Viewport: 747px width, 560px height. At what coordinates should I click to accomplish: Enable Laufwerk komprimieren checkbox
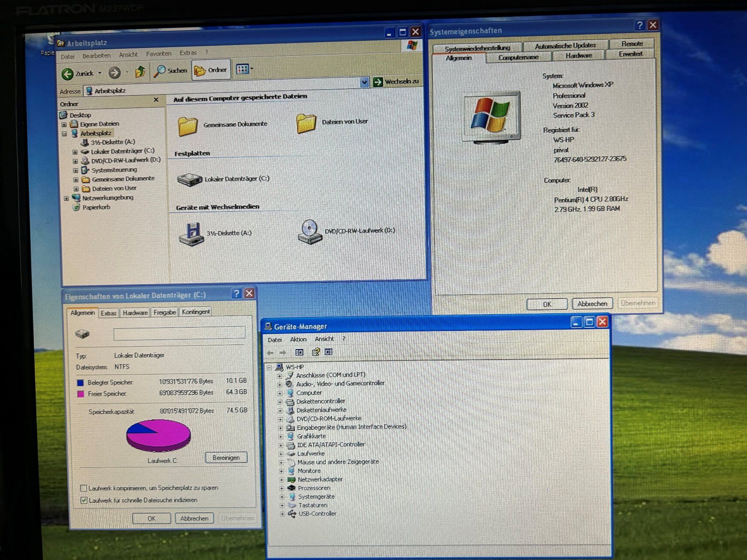click(x=83, y=488)
